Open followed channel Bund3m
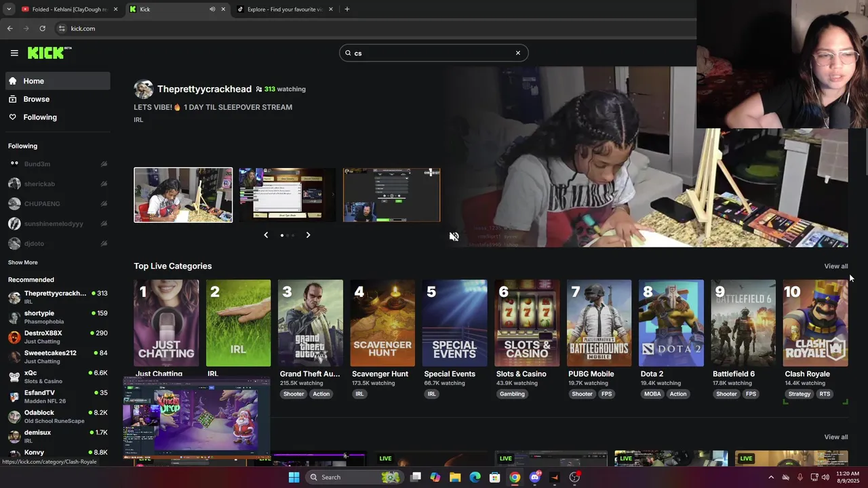This screenshot has width=868, height=488. [58, 164]
